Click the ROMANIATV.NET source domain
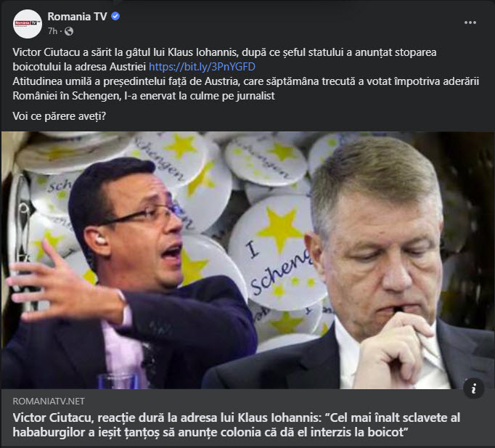The height and width of the screenshot is (448, 495). pyautogui.click(x=49, y=402)
